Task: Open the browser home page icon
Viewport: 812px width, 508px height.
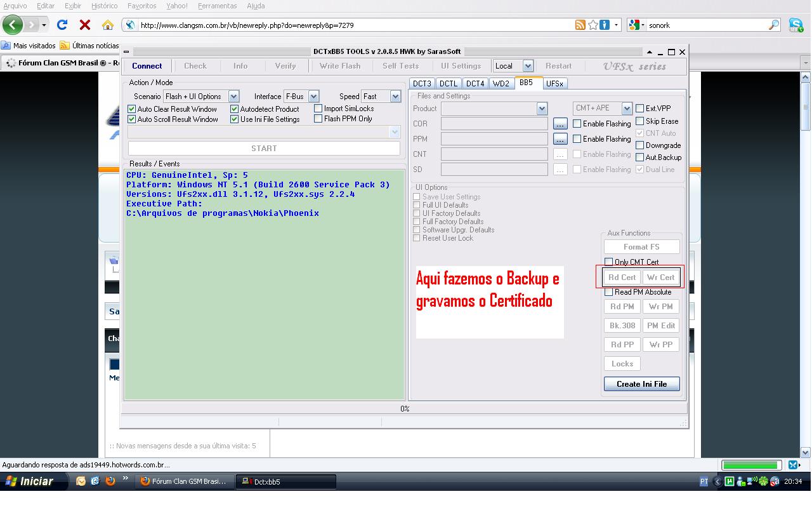Action: [x=107, y=25]
